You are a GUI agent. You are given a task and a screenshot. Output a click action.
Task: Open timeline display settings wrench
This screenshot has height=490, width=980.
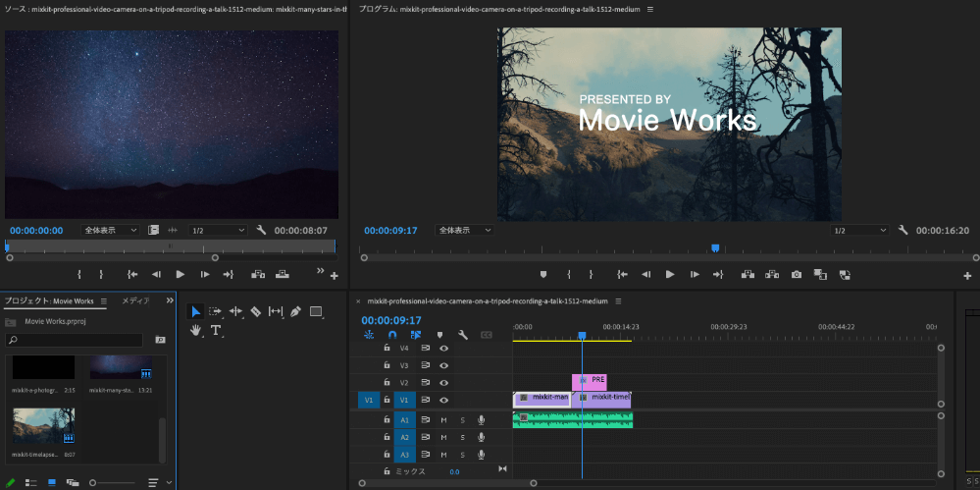coord(462,335)
